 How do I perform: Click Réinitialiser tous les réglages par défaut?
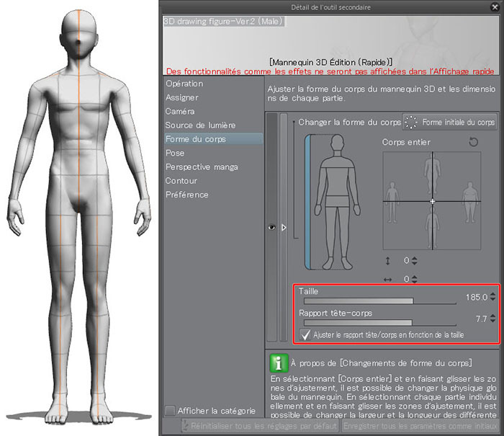(260, 426)
